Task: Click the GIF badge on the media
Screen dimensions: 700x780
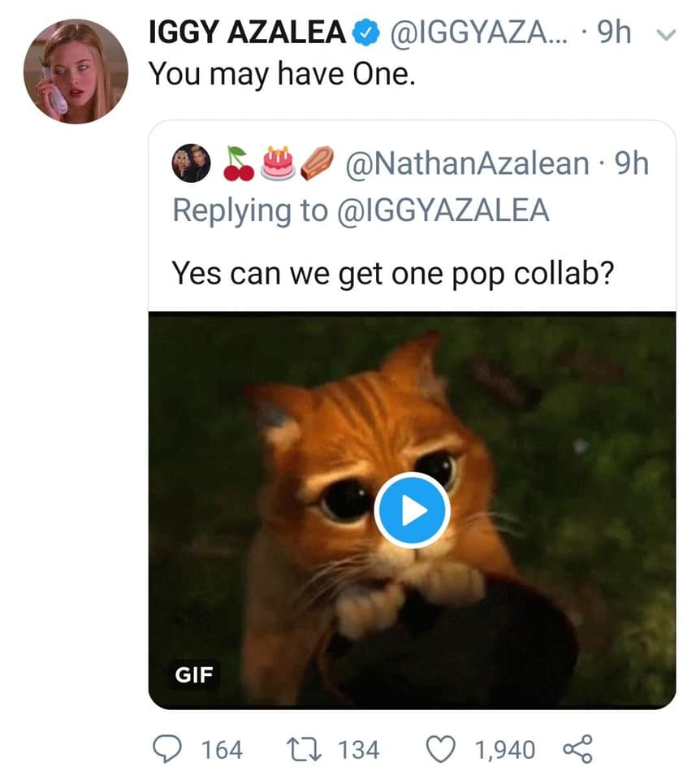Action: (195, 674)
